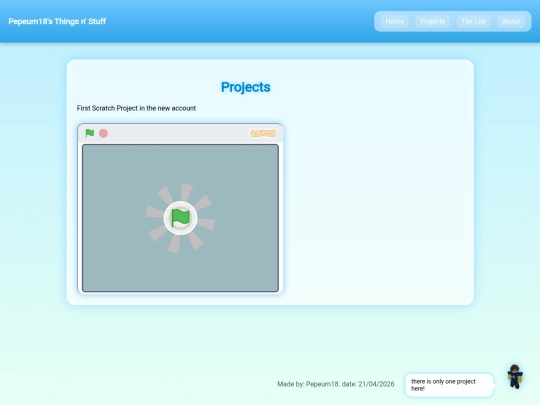Click the site title Pepeum18's Things n' Stuff
The width and height of the screenshot is (540, 405).
(57, 21)
